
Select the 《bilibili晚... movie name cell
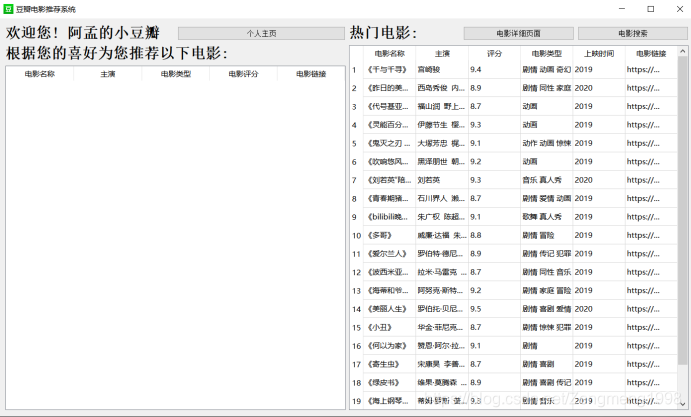point(389,217)
